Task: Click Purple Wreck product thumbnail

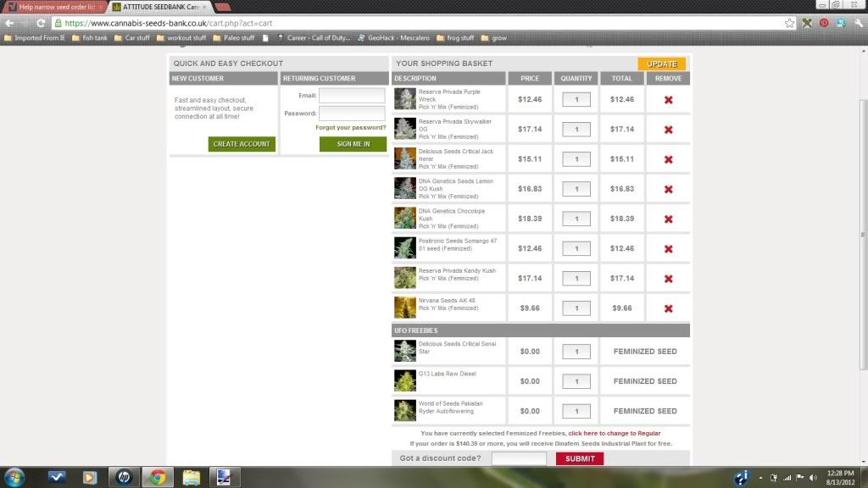Action: tap(404, 99)
